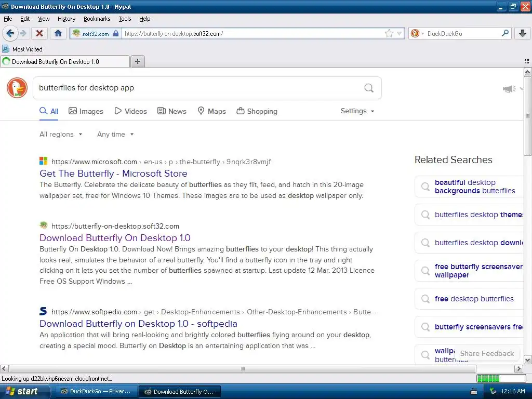Click the tray icon left of the clock

coord(493,392)
